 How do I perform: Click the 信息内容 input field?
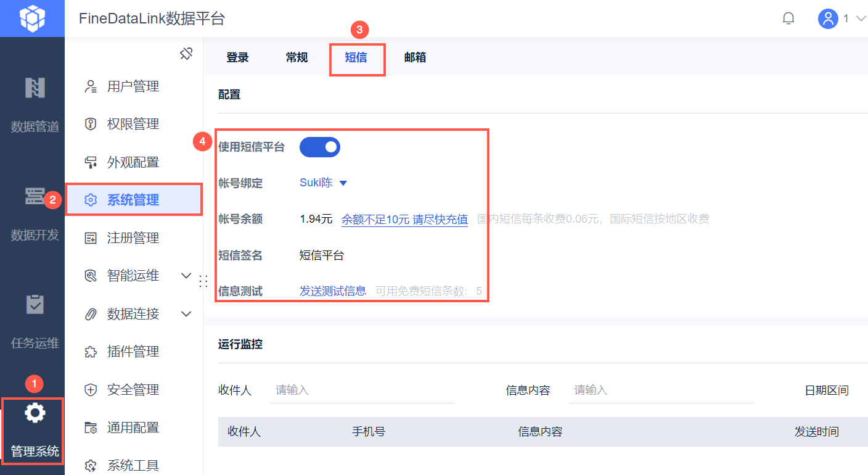click(x=661, y=390)
